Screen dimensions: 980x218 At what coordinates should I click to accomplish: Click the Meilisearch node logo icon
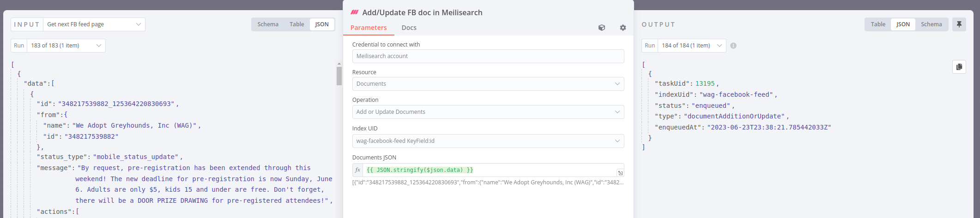pos(355,12)
